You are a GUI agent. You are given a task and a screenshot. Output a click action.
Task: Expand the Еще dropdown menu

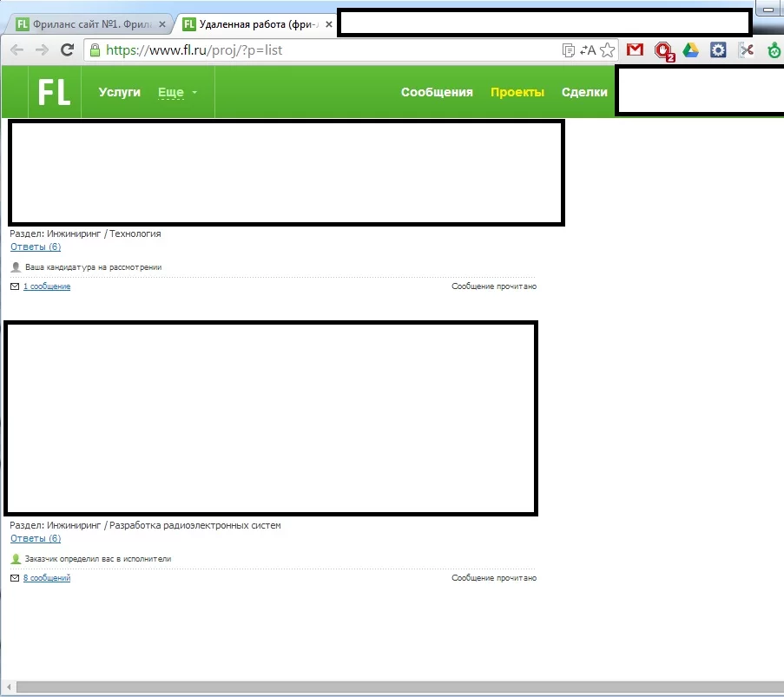pyautogui.click(x=177, y=93)
